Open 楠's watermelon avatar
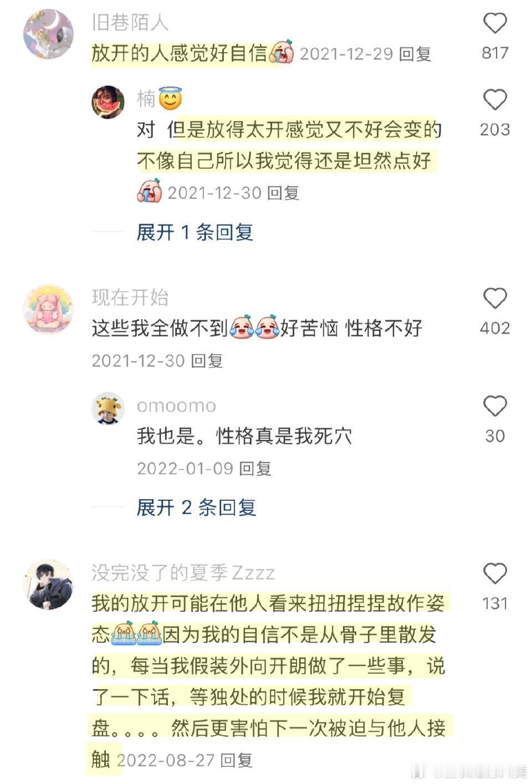The height and width of the screenshot is (784, 532). pyautogui.click(x=108, y=103)
